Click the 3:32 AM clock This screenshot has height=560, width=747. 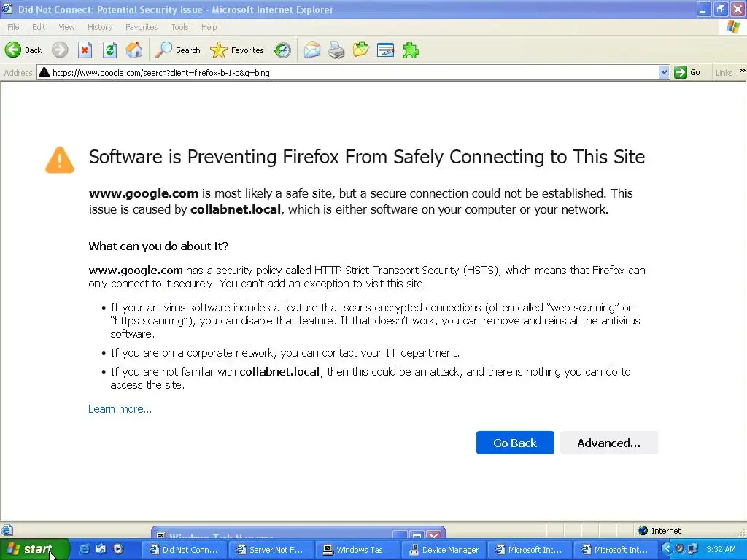coord(721,549)
